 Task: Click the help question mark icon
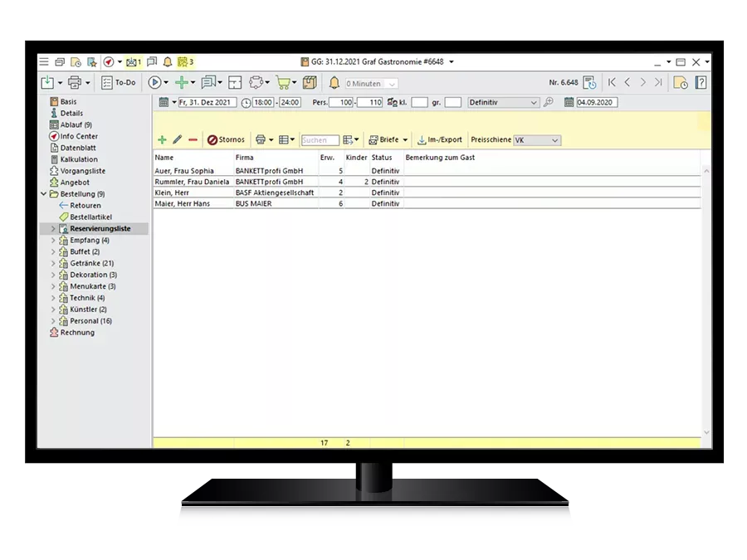[701, 82]
